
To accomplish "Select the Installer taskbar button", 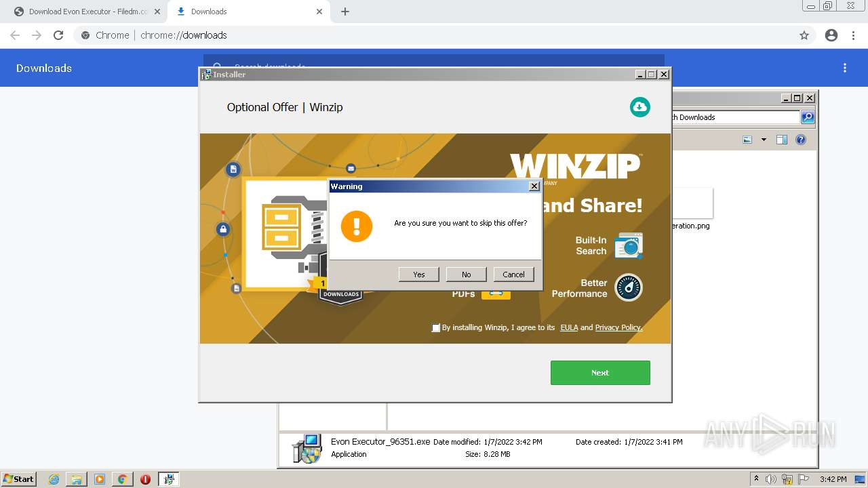I will pos(169,479).
